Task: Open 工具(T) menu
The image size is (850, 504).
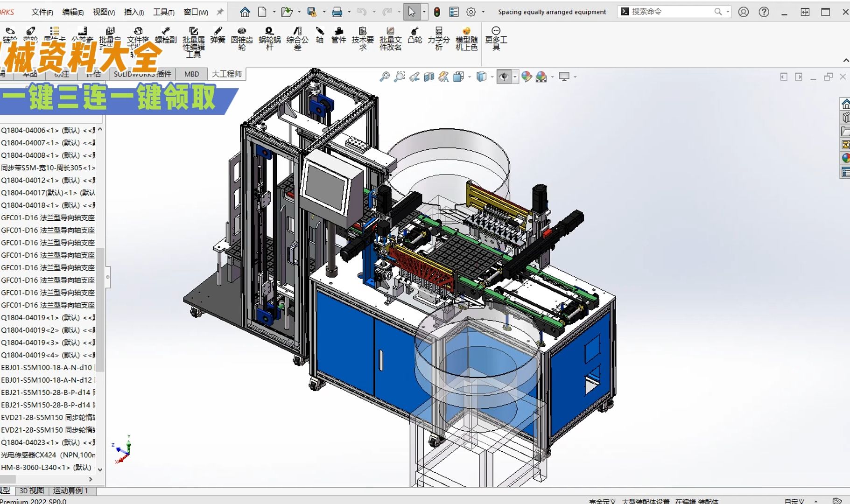Action: point(164,12)
